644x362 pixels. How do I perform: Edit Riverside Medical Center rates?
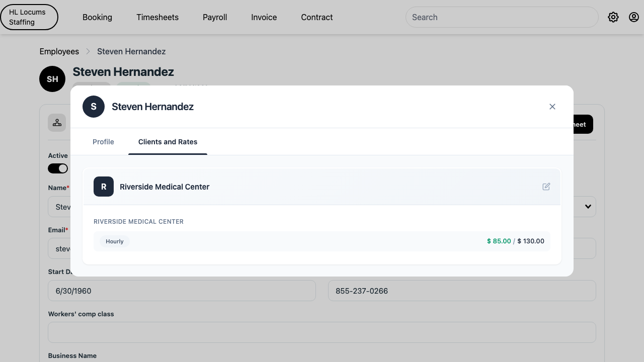point(546,187)
